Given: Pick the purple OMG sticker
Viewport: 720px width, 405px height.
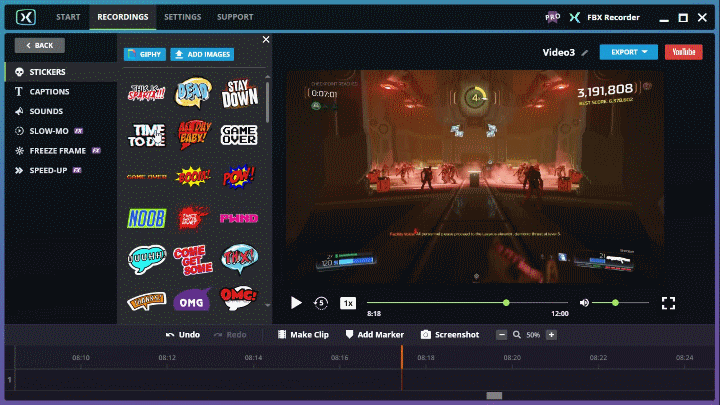Looking at the screenshot, I should coord(192,301).
